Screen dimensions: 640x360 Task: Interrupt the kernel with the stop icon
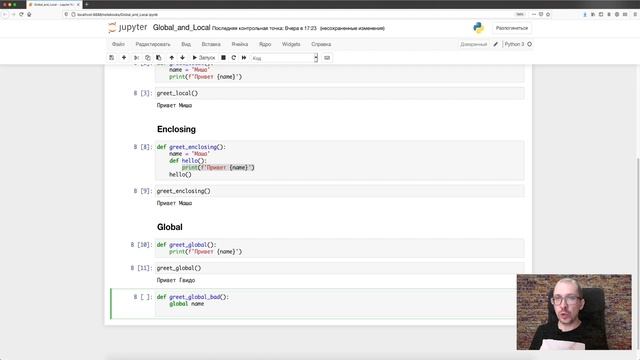(x=223, y=58)
